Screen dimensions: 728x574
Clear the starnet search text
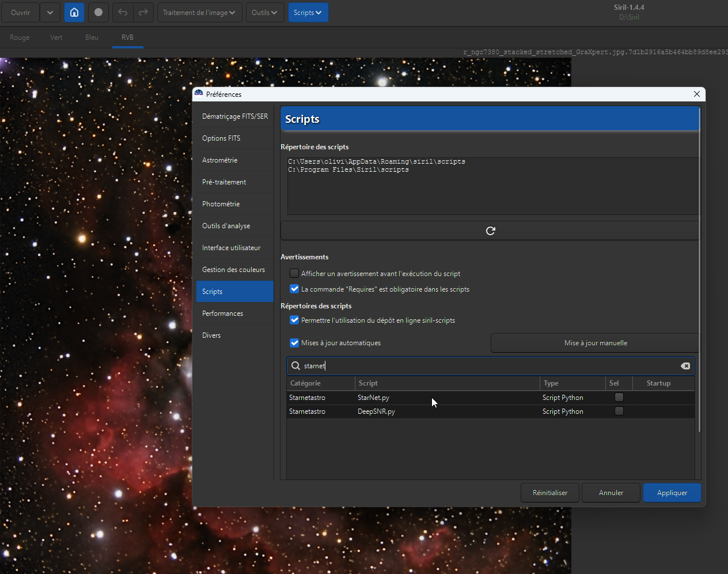(685, 366)
